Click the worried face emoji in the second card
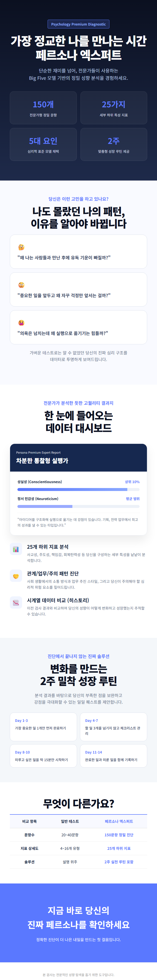Viewport: 157px width, 980px height. (21, 285)
